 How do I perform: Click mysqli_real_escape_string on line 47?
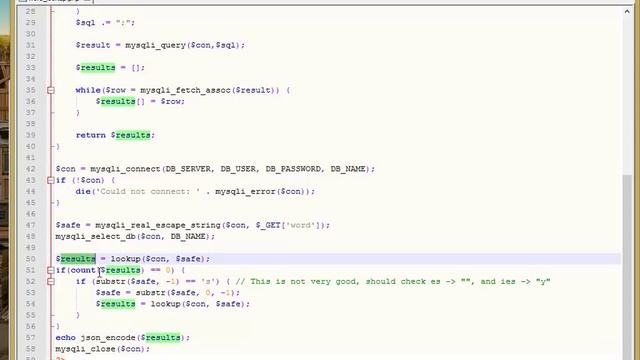click(158, 225)
